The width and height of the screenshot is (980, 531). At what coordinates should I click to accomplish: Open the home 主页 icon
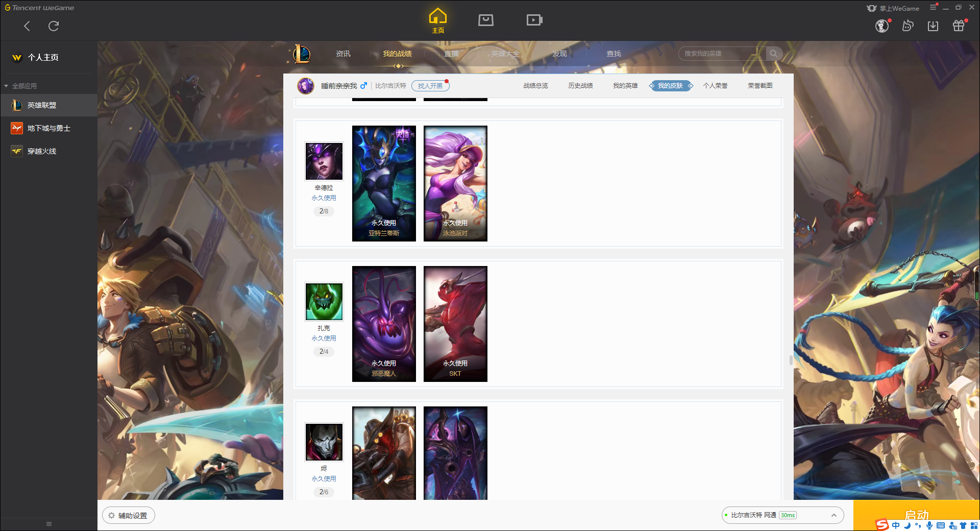(438, 21)
